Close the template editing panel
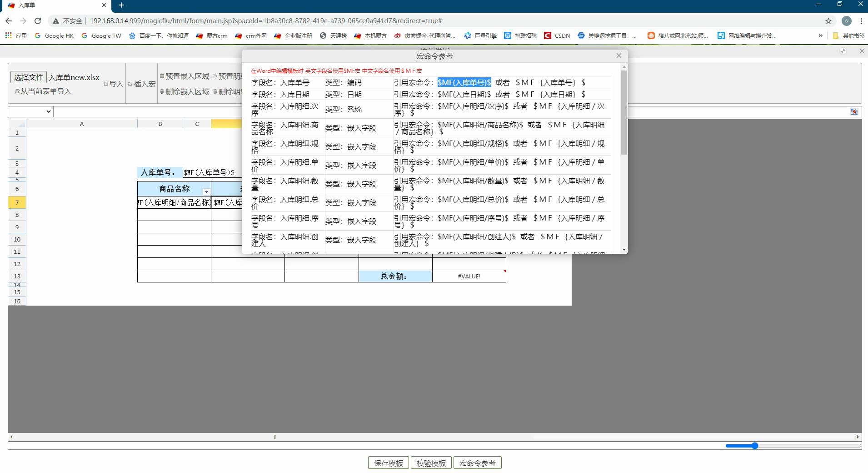 tap(862, 51)
